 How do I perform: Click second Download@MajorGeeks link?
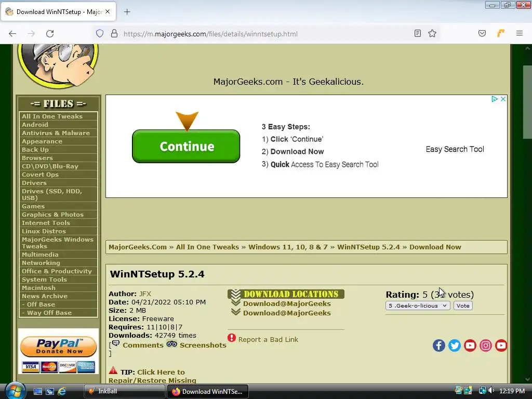pos(287,313)
